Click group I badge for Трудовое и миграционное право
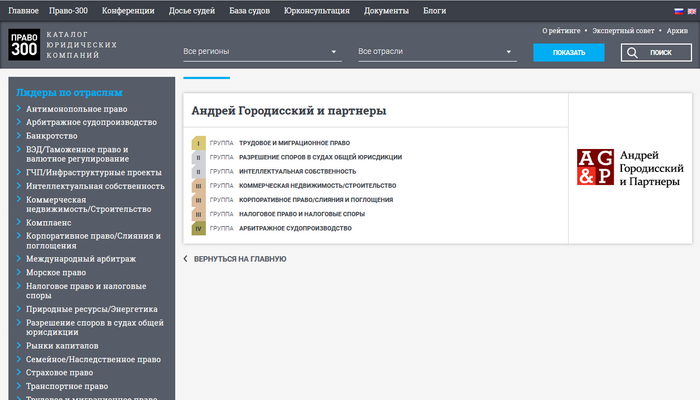The width and height of the screenshot is (700, 400). [x=199, y=143]
